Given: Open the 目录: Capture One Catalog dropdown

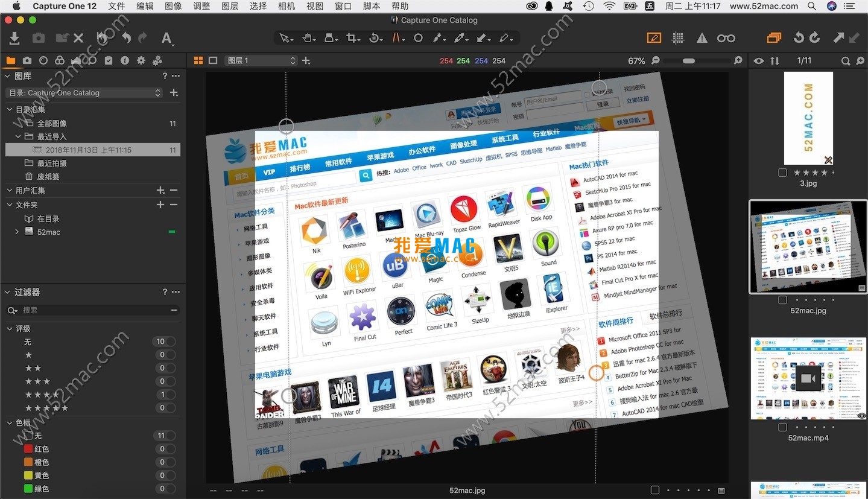Looking at the screenshot, I should 84,93.
